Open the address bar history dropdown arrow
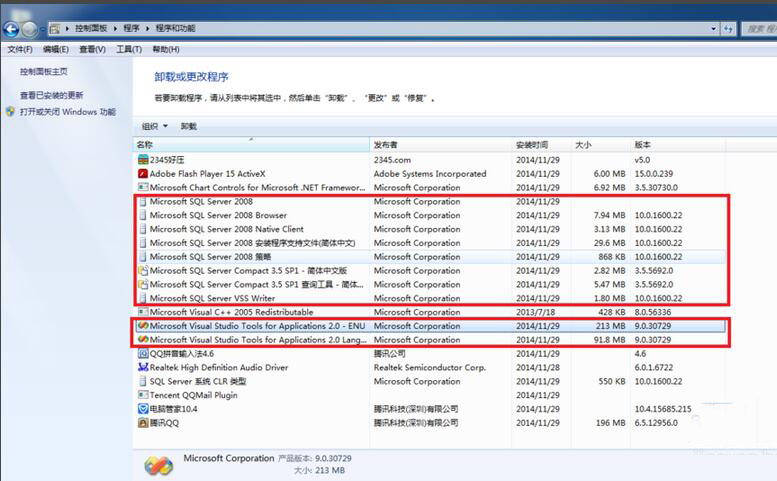Image resolution: width=777 pixels, height=481 pixels. (714, 29)
